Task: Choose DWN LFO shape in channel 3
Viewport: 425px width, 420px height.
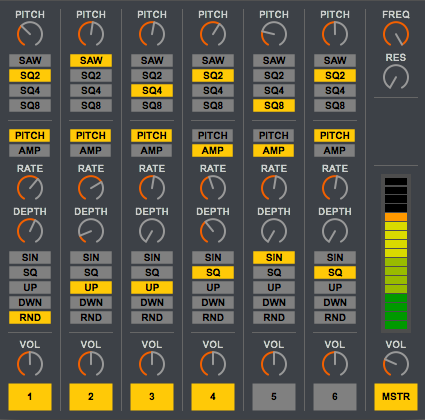Action: click(152, 302)
